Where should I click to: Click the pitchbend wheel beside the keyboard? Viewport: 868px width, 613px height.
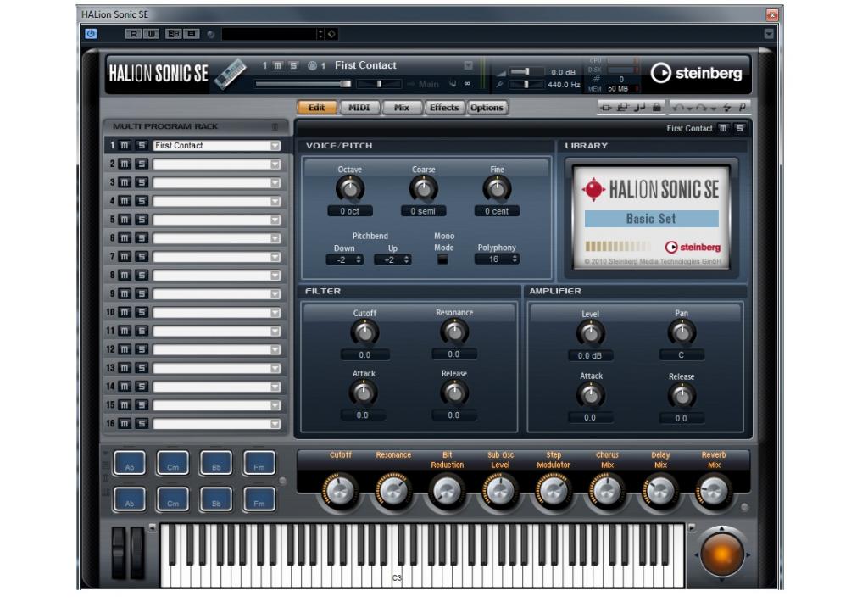click(x=119, y=553)
